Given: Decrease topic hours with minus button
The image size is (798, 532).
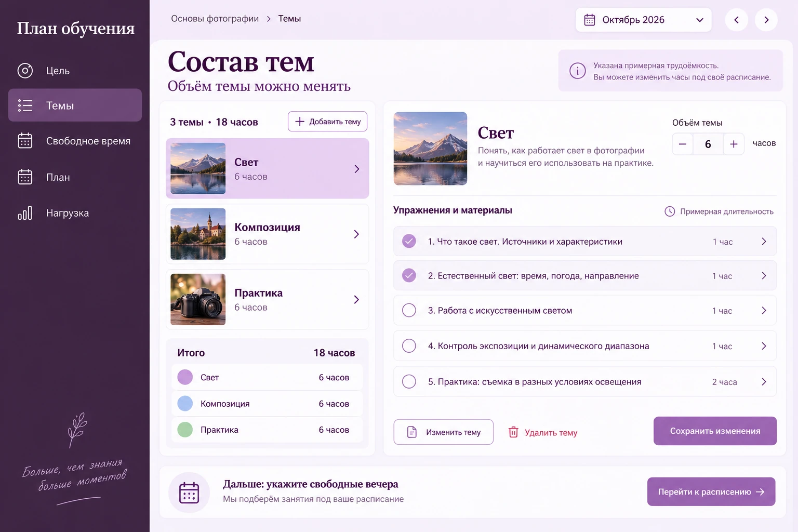Looking at the screenshot, I should (683, 144).
